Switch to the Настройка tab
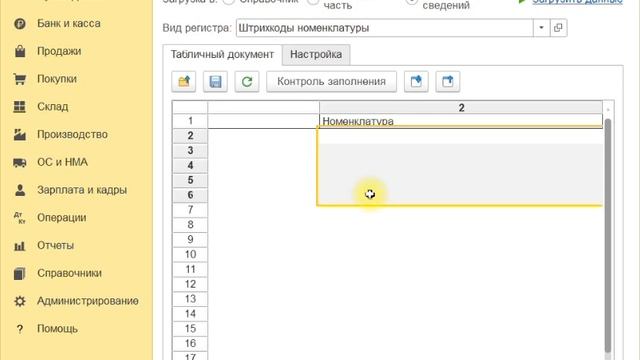 pyautogui.click(x=316, y=54)
